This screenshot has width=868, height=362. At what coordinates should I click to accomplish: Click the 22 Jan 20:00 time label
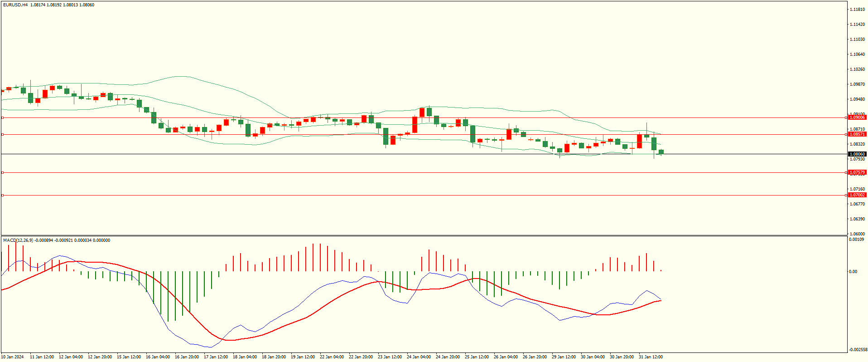[x=361, y=357]
